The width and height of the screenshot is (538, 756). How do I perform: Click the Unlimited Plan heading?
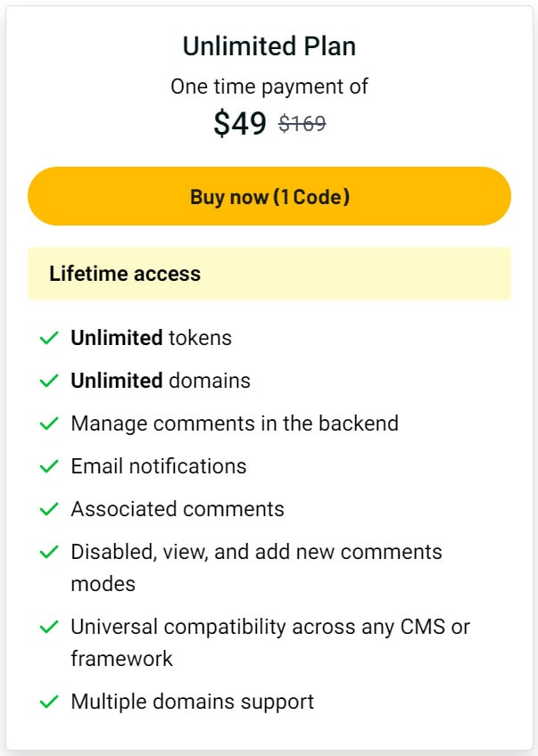click(x=269, y=46)
